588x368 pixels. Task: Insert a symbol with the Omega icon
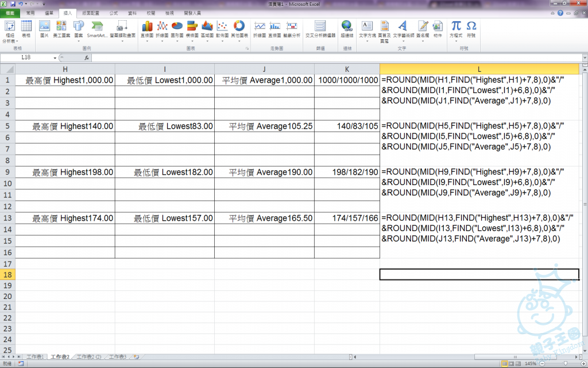coord(471,29)
